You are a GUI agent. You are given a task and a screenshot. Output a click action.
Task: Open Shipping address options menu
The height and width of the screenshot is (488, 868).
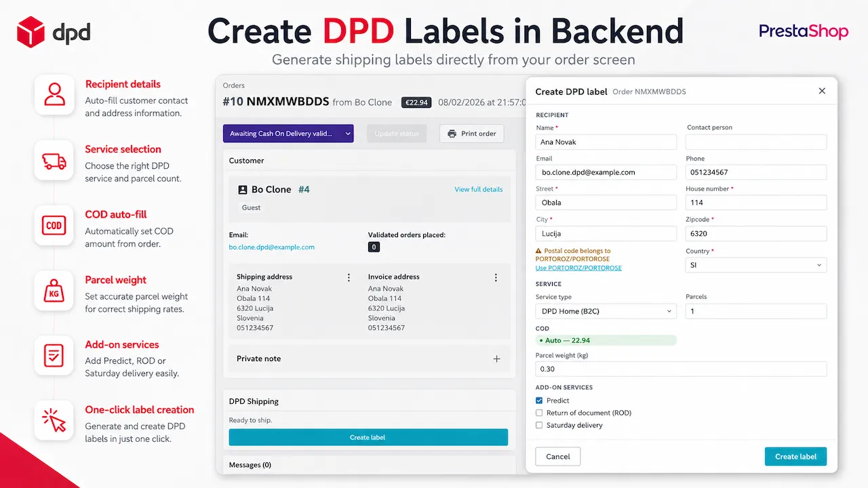(349, 277)
